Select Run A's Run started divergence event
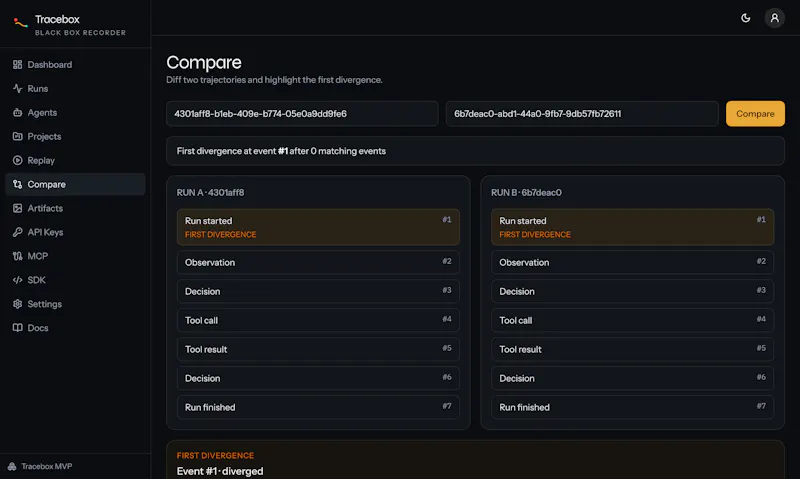This screenshot has width=800, height=479. (318, 227)
